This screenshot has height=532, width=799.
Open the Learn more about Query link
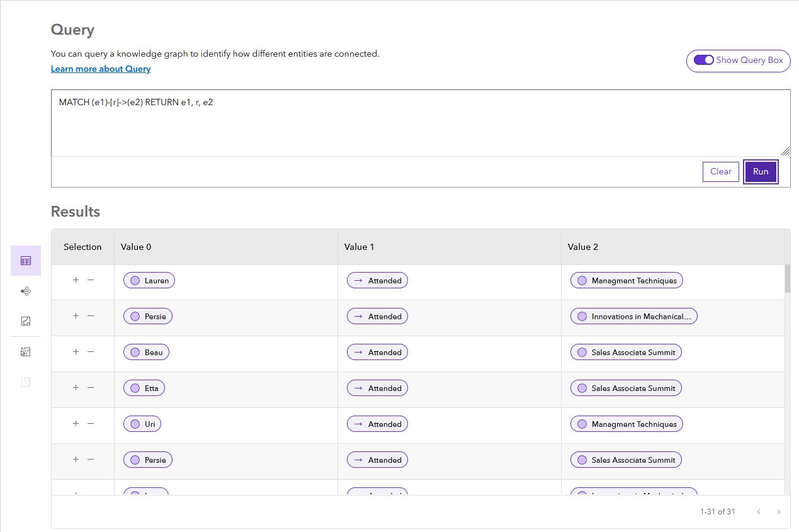(101, 69)
